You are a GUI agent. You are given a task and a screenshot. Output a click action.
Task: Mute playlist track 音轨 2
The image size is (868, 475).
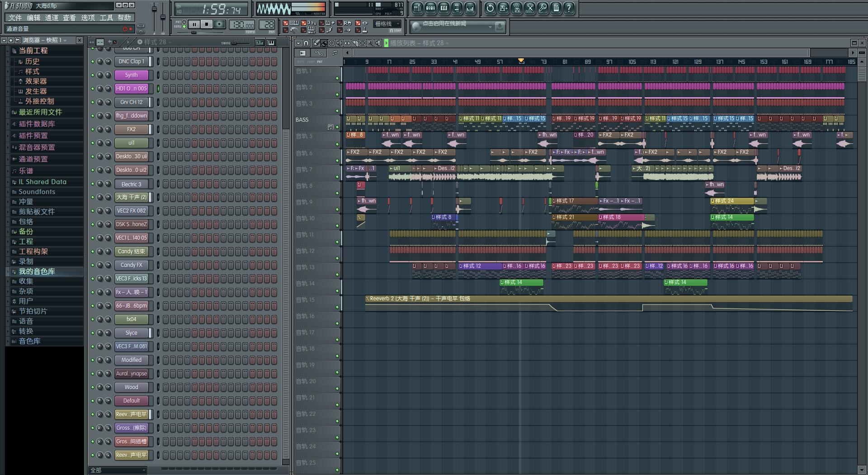(337, 95)
